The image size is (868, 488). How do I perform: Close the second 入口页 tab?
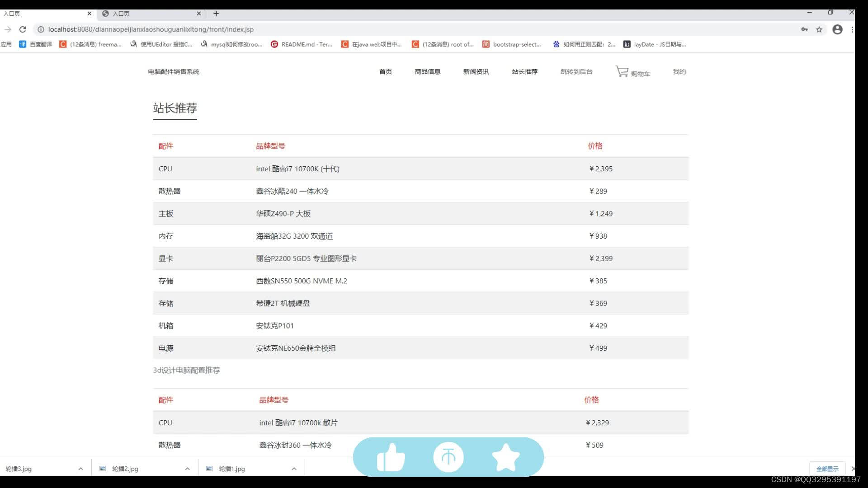pyautogui.click(x=198, y=14)
